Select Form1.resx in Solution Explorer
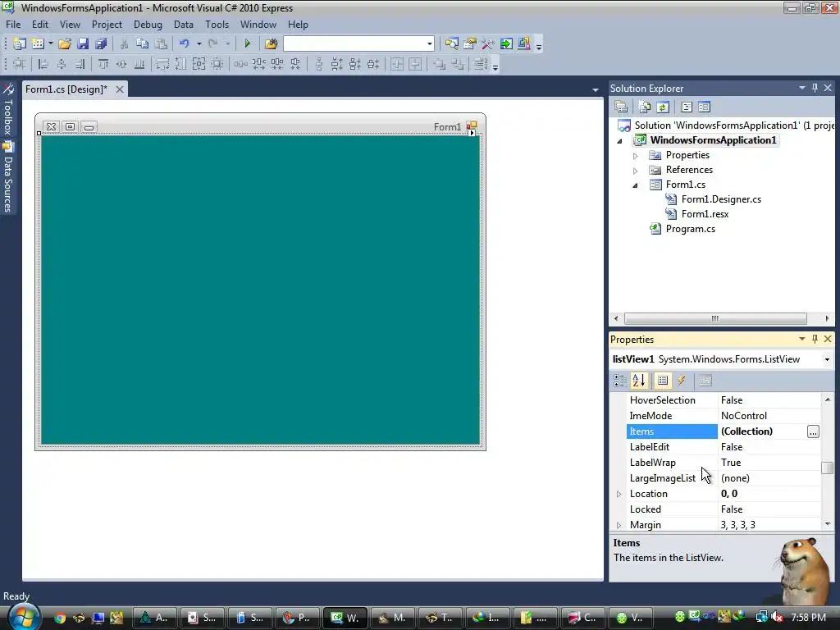Screen dimensions: 840x630 pyautogui.click(x=705, y=214)
